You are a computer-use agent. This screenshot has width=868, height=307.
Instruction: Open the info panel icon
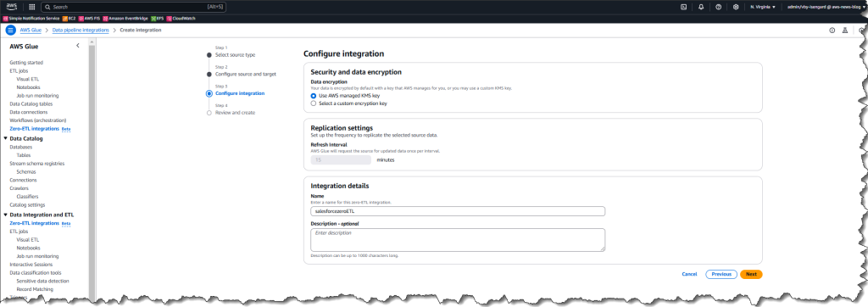coord(832,31)
